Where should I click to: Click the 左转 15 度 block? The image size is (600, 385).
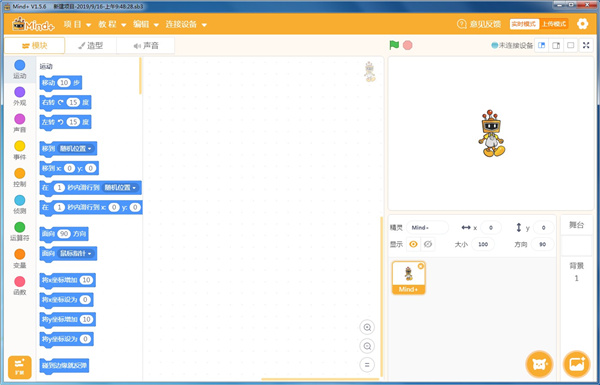(x=65, y=122)
